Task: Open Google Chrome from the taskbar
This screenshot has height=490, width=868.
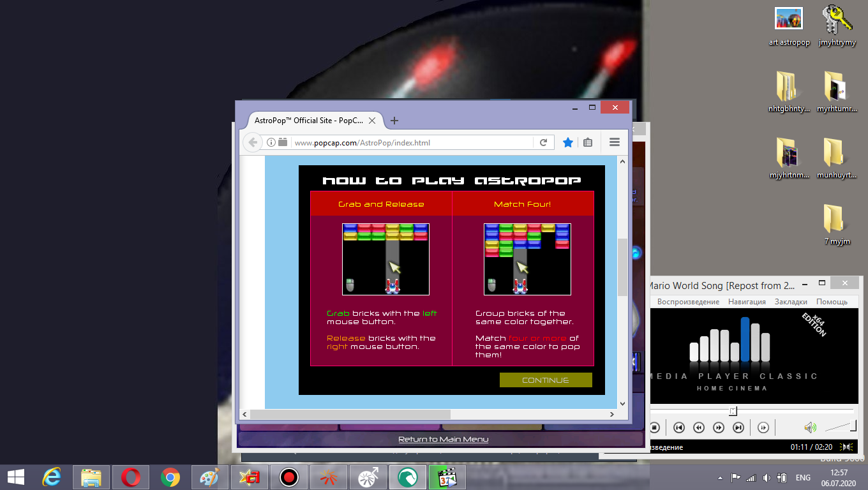Action: pos(170,477)
